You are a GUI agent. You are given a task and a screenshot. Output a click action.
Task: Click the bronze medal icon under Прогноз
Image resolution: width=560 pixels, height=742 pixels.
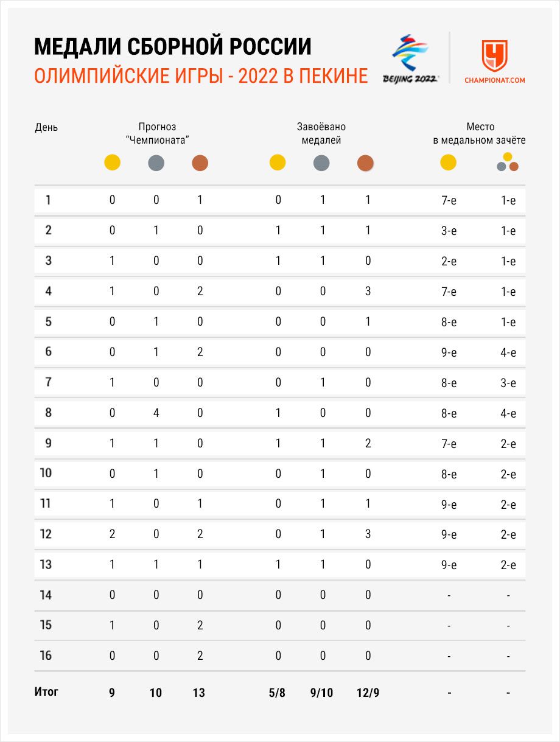pyautogui.click(x=200, y=163)
